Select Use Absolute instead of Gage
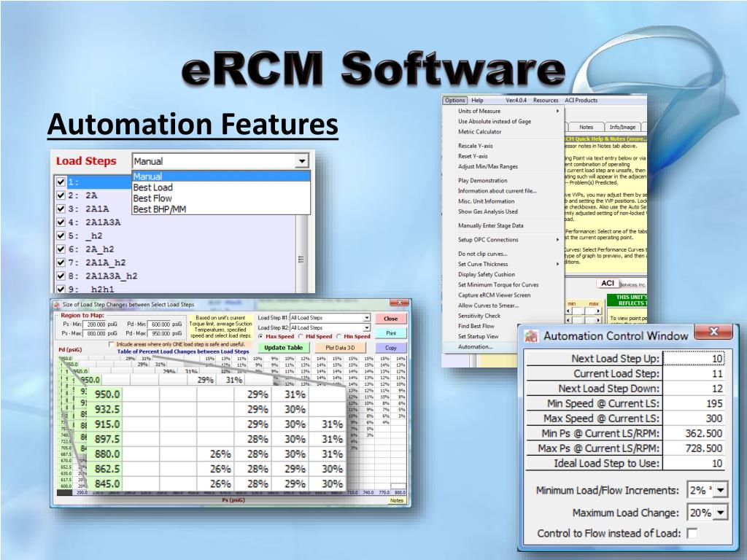Image resolution: width=747 pixels, height=560 pixels. pyautogui.click(x=503, y=122)
